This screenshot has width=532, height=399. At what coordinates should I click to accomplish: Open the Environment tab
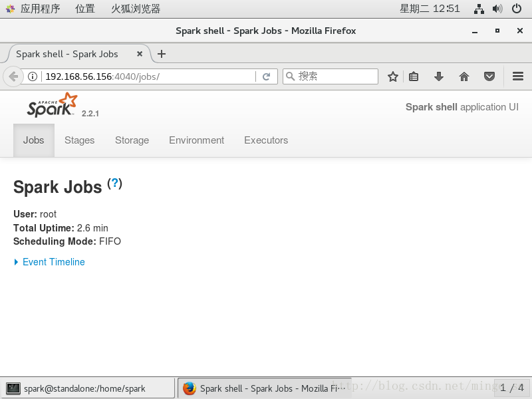click(x=196, y=140)
